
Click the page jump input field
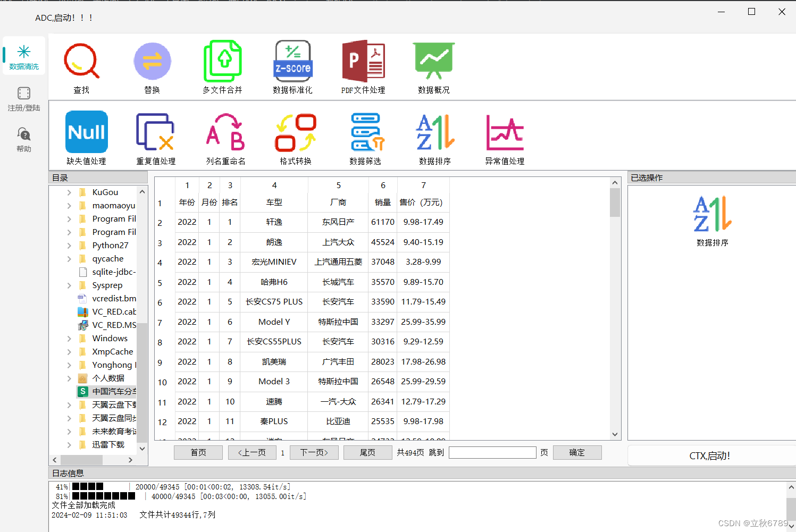[x=492, y=452]
